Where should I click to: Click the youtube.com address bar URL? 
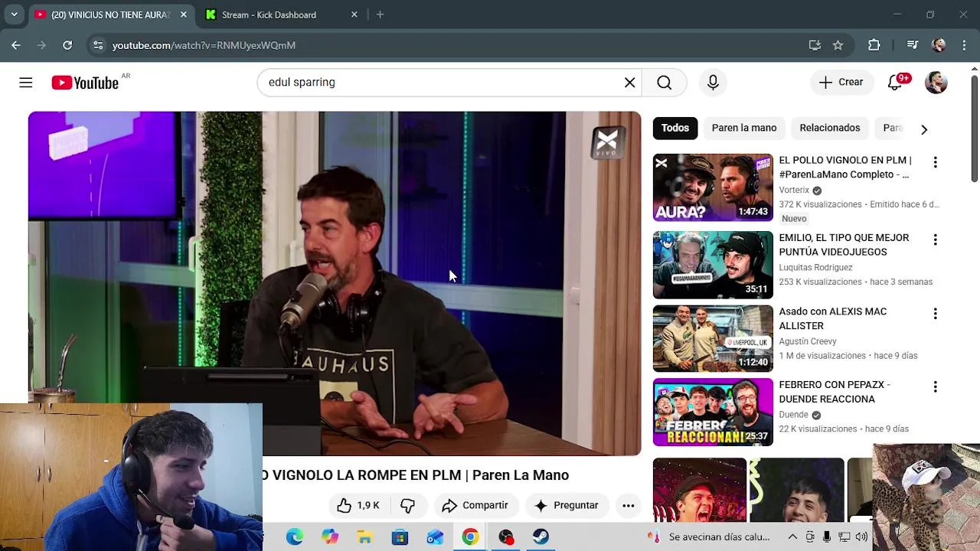pyautogui.click(x=204, y=45)
